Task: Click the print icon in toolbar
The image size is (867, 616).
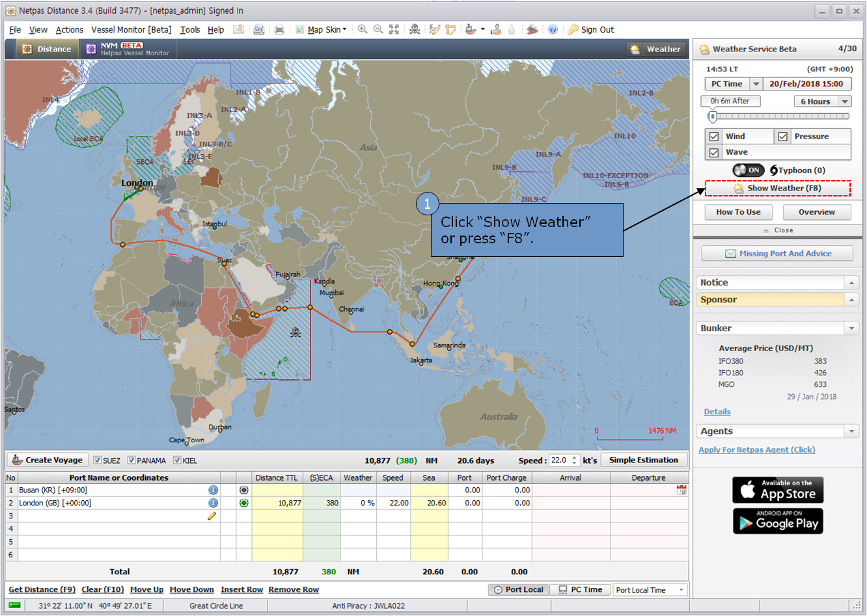Action: [x=279, y=30]
